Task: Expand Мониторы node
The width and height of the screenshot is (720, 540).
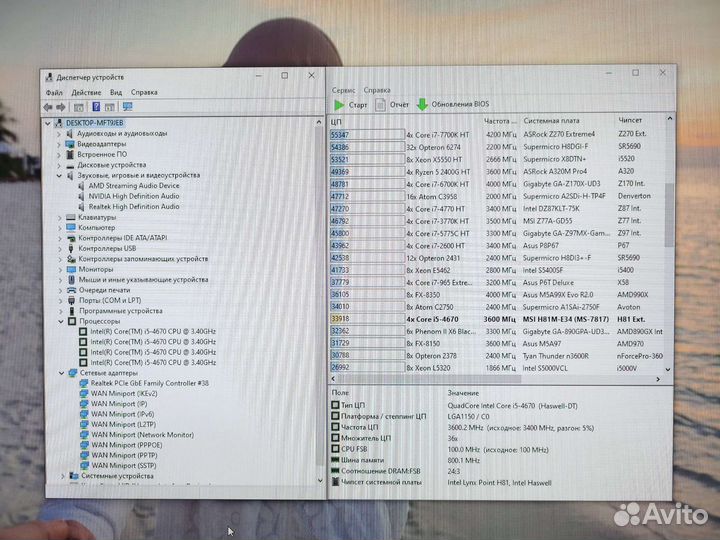Action: coord(60,270)
